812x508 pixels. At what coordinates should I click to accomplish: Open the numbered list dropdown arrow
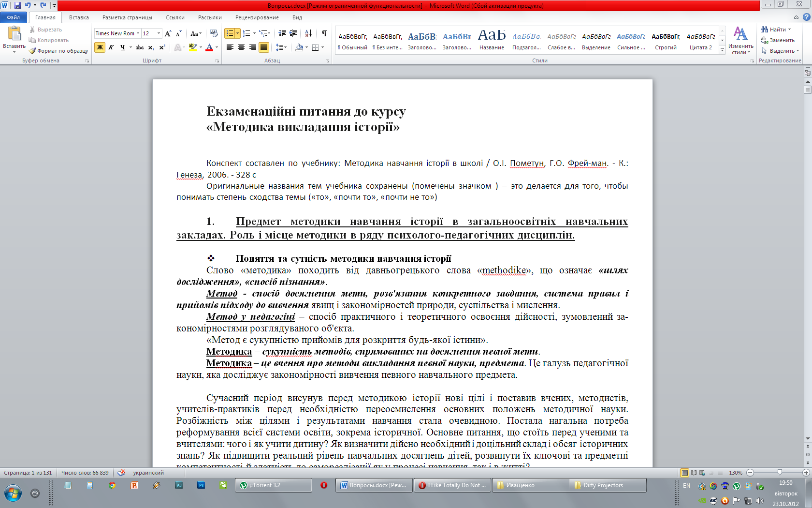click(254, 33)
